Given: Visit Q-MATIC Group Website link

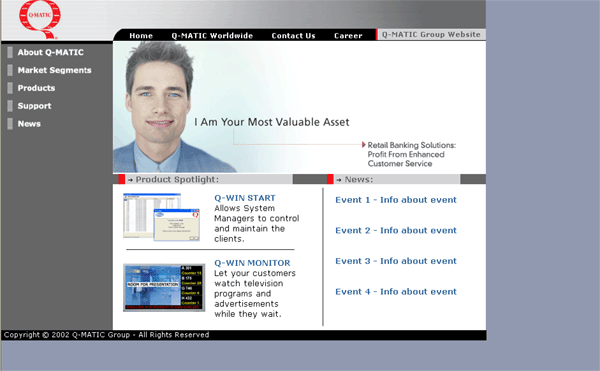Looking at the screenshot, I should (431, 34).
